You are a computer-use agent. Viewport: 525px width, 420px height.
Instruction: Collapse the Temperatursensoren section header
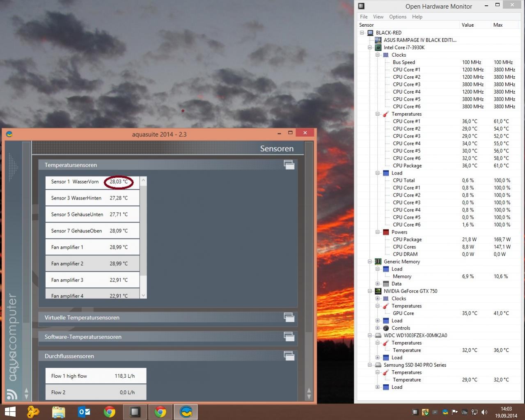tap(168, 165)
